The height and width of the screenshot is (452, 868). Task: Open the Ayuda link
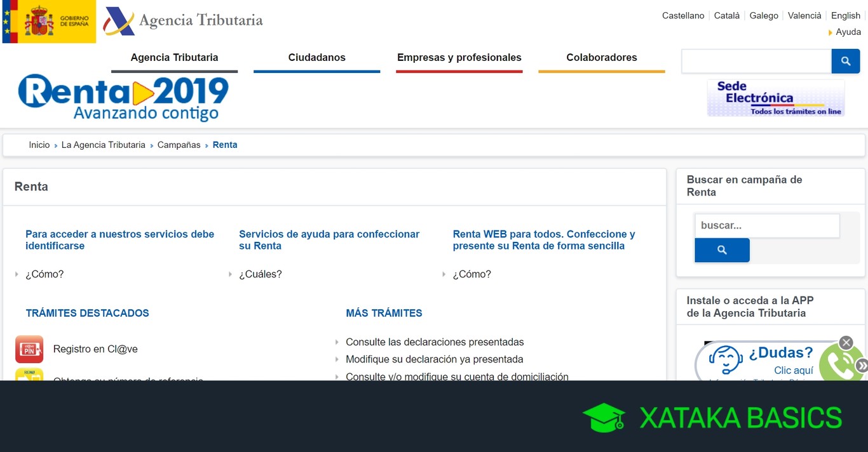pos(848,32)
